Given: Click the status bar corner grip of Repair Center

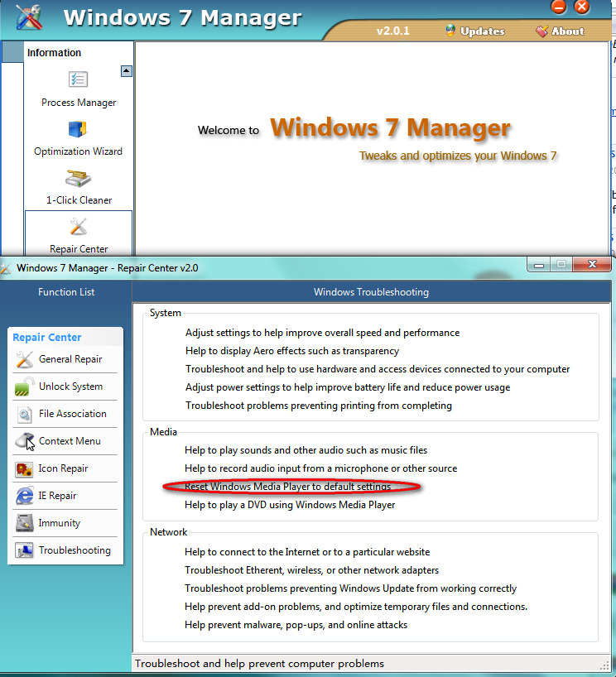Looking at the screenshot, I should point(604,665).
